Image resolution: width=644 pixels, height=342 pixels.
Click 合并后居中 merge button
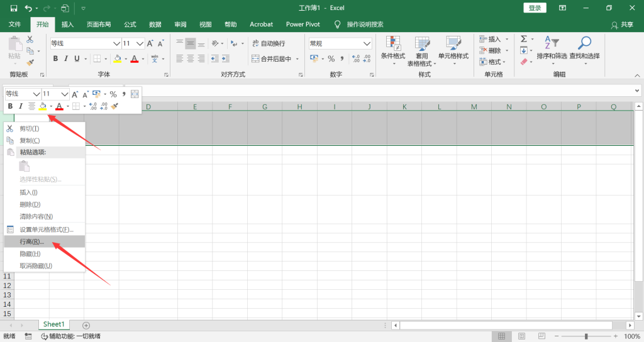(x=272, y=58)
